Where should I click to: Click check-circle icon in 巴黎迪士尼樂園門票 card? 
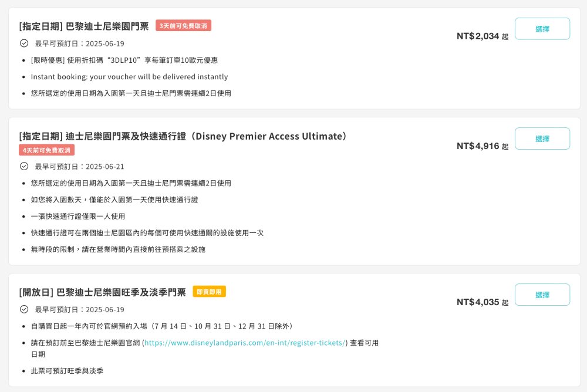tap(24, 43)
